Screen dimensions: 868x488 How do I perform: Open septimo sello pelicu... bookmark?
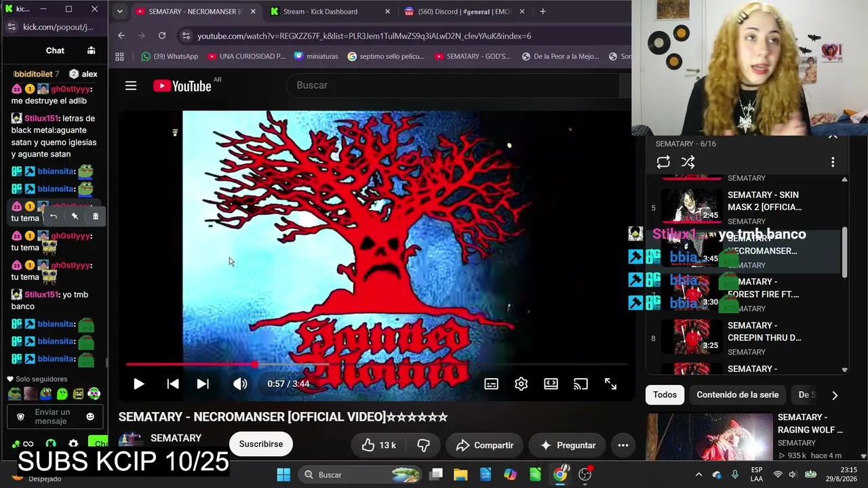coord(386,57)
